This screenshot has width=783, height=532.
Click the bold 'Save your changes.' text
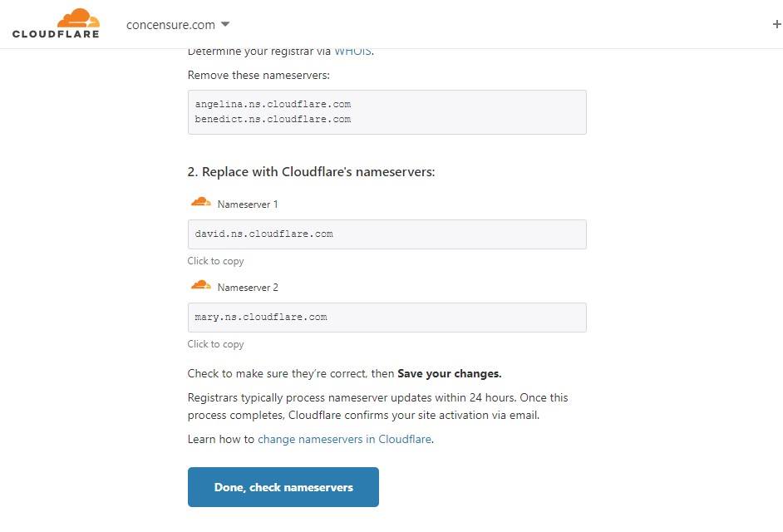pos(449,373)
